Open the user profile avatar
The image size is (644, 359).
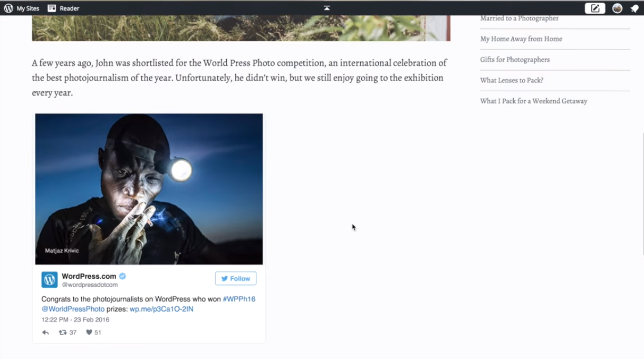[x=617, y=8]
